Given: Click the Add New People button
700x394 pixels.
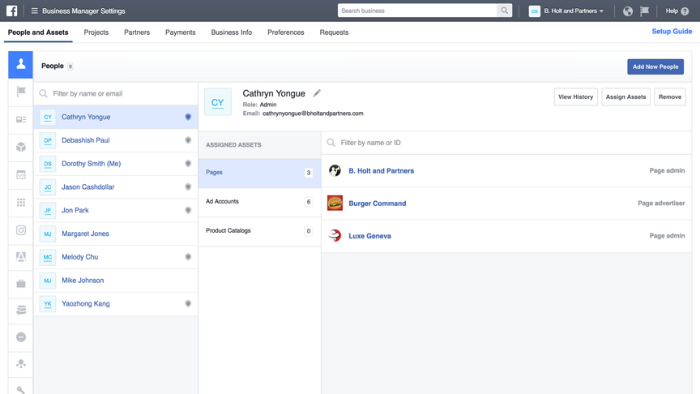Looking at the screenshot, I should click(x=655, y=66).
